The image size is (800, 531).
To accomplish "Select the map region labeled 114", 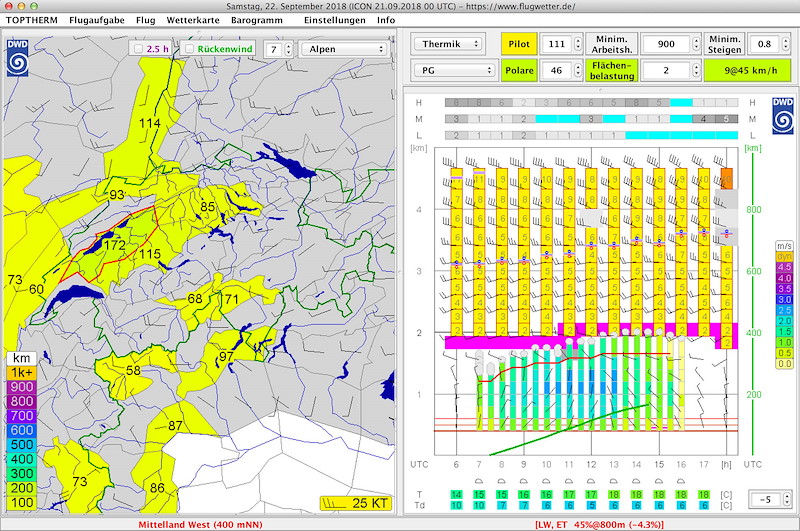I will click(x=149, y=123).
